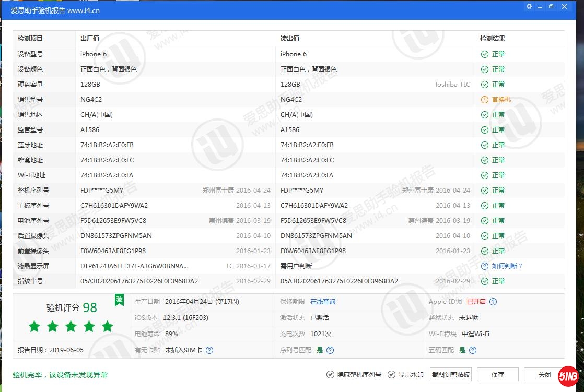Click the help icon beside 未插入SIM卡

209,350
